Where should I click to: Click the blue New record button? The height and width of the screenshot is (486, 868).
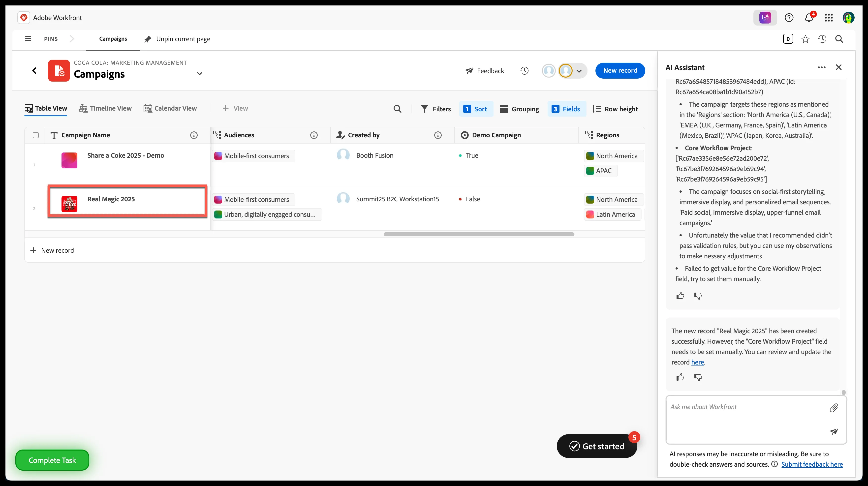point(620,71)
